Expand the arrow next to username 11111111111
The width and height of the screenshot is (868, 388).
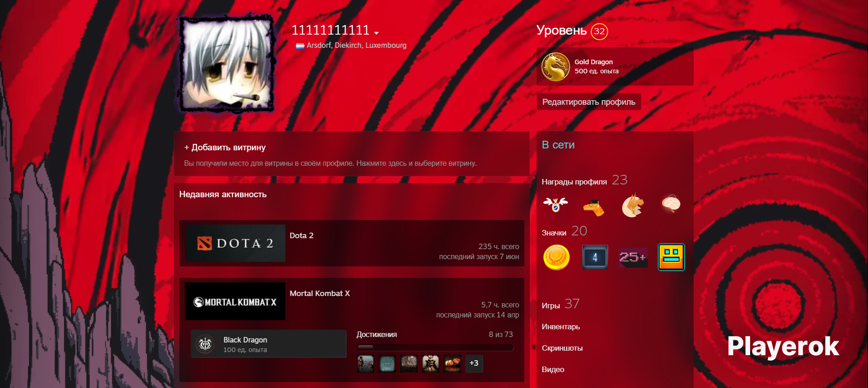pos(376,33)
